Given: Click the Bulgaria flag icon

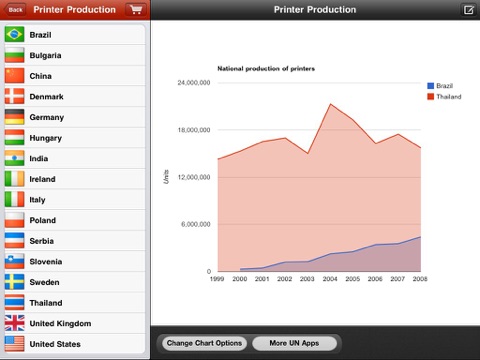Looking at the screenshot, I should click(x=14, y=55).
